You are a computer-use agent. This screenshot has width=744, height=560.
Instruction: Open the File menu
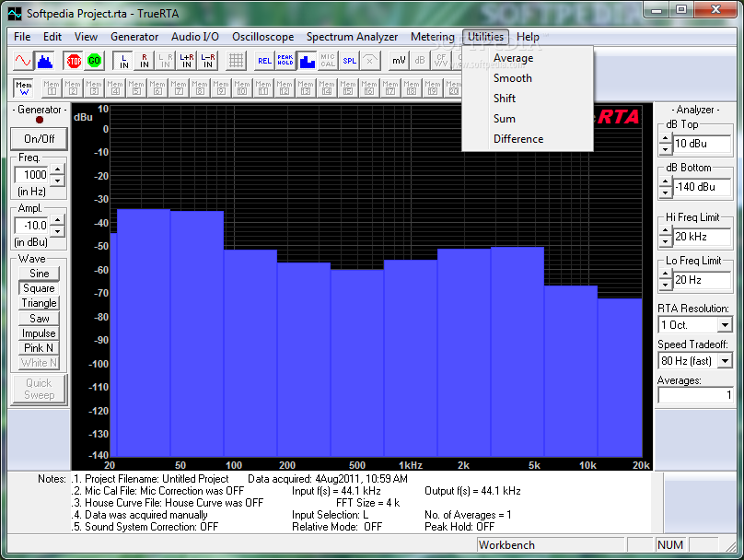[x=22, y=37]
